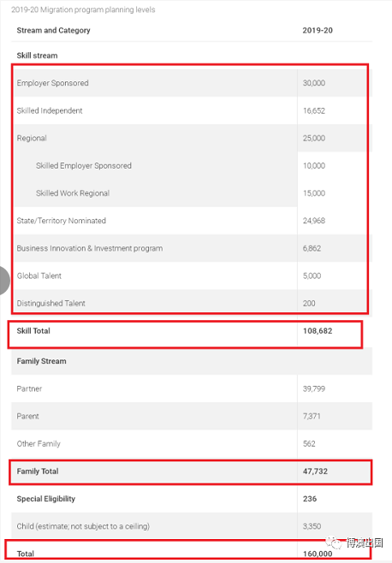This screenshot has width=392, height=563.
Task: Click the 2019-20 column header
Action: (x=318, y=31)
